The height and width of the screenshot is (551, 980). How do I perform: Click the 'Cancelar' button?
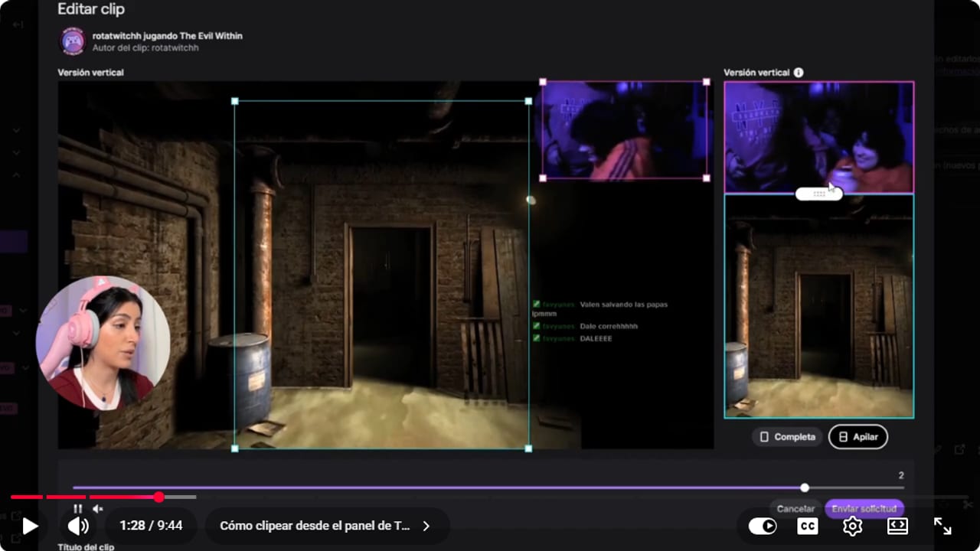pyautogui.click(x=795, y=509)
